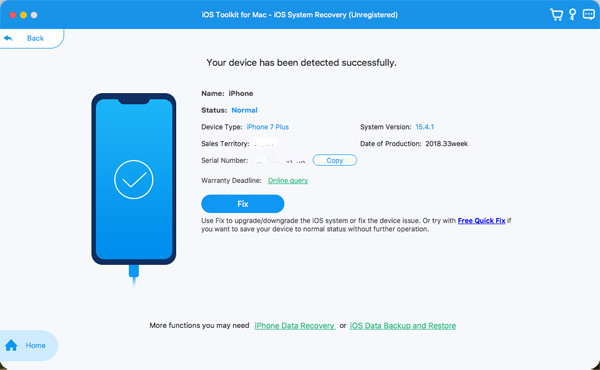The image size is (600, 370).
Task: Click the Back arrow icon
Action: tap(8, 38)
